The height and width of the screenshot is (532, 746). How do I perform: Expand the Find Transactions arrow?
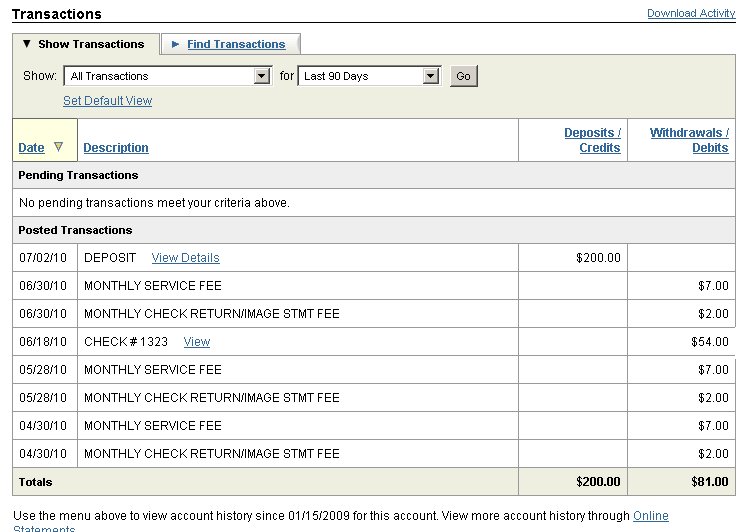[175, 44]
